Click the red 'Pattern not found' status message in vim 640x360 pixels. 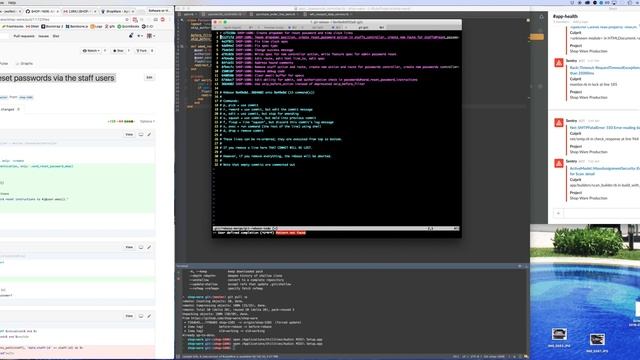pyautogui.click(x=291, y=233)
